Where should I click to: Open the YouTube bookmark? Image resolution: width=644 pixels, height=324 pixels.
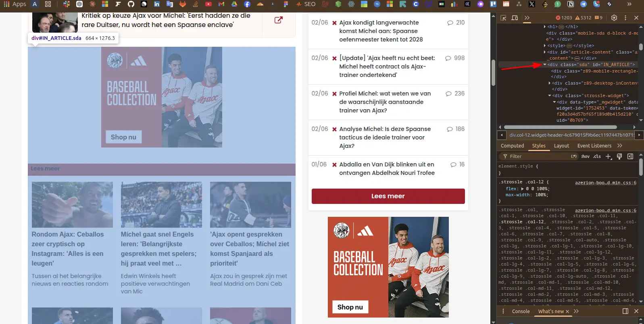tap(208, 4)
